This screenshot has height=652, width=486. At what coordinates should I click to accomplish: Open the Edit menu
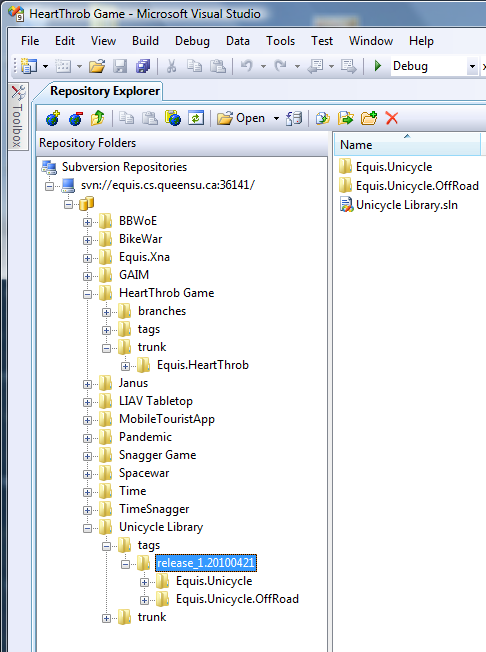(65, 41)
